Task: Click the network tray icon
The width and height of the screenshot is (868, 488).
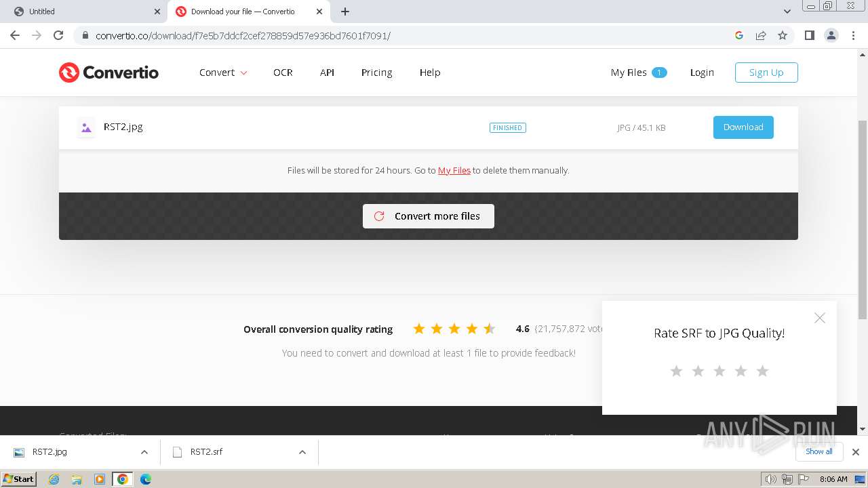Action: [787, 479]
